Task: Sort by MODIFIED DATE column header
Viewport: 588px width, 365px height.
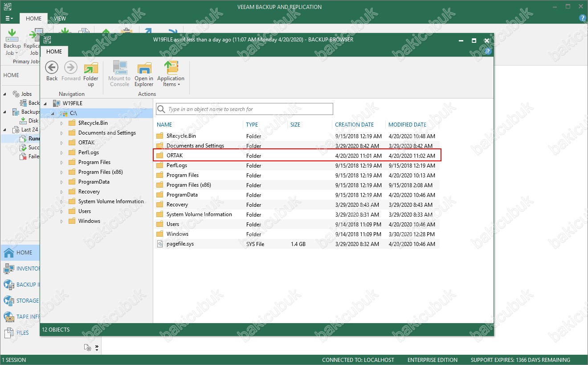Action: (x=408, y=125)
